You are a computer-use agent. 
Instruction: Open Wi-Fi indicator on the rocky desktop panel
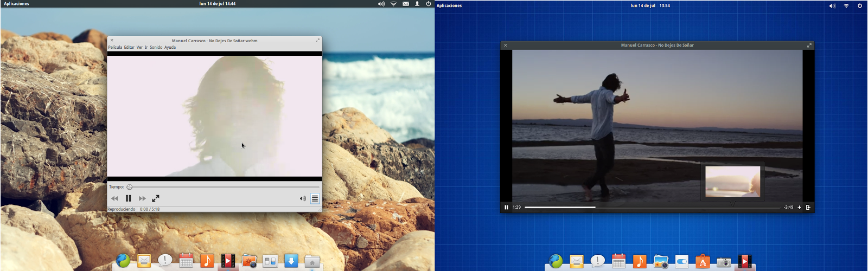click(393, 4)
